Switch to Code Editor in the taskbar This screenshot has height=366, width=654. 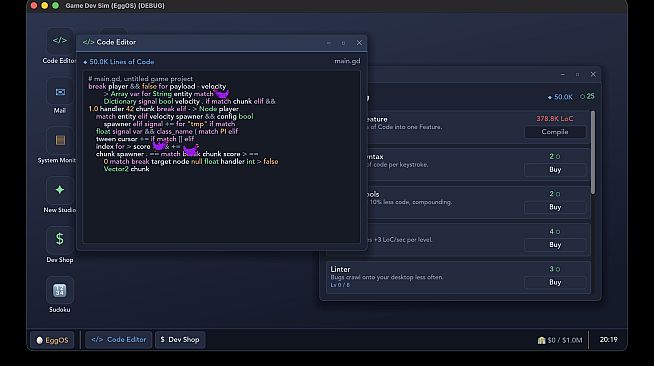click(118, 340)
